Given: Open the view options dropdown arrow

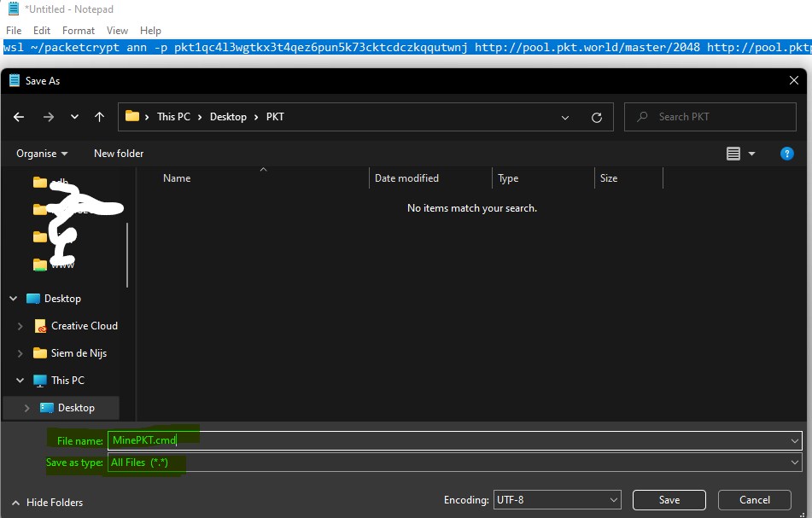Looking at the screenshot, I should [x=752, y=154].
